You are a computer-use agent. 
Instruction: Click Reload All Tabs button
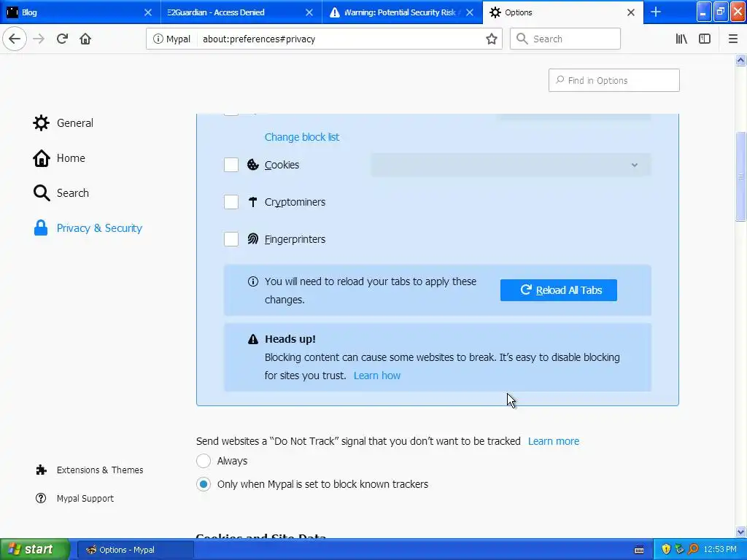pos(558,290)
